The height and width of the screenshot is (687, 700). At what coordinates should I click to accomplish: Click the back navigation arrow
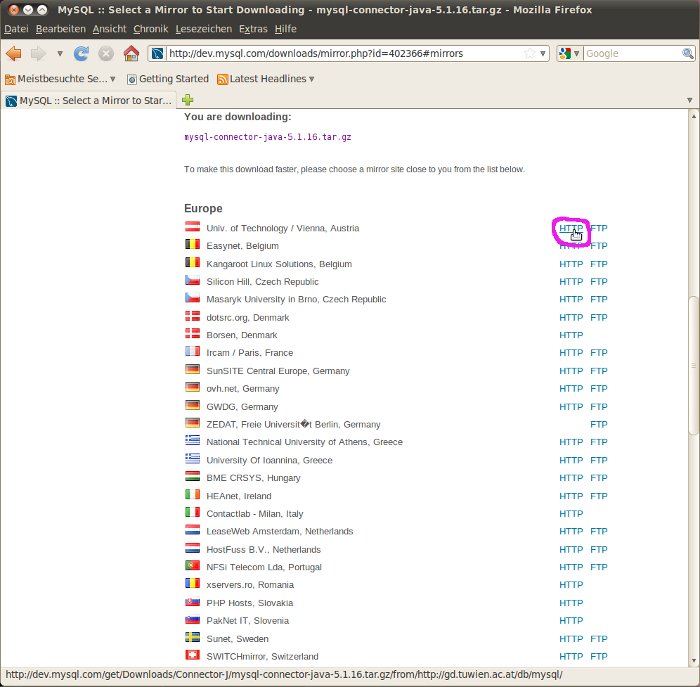point(14,53)
